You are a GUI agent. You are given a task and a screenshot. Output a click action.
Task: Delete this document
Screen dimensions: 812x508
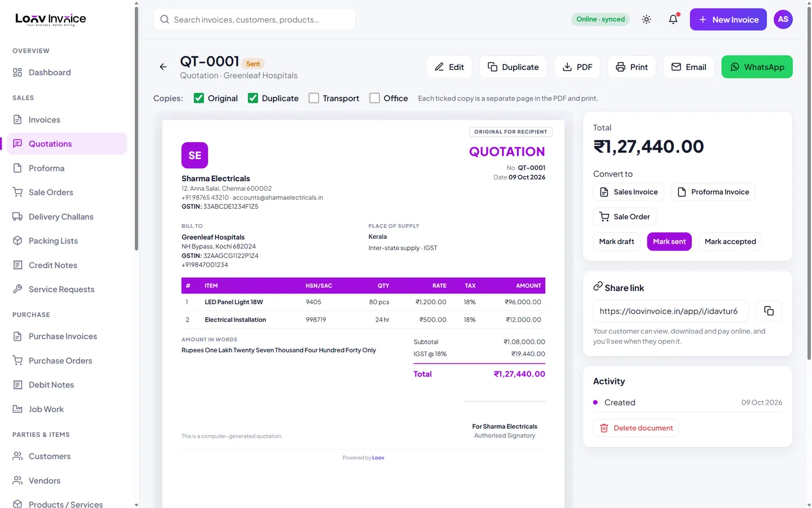pos(636,428)
